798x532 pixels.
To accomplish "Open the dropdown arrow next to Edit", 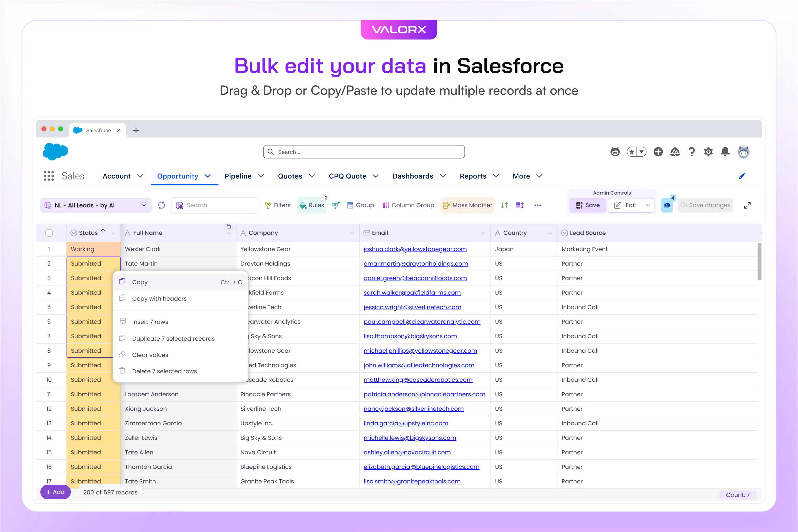I will pyautogui.click(x=648, y=205).
